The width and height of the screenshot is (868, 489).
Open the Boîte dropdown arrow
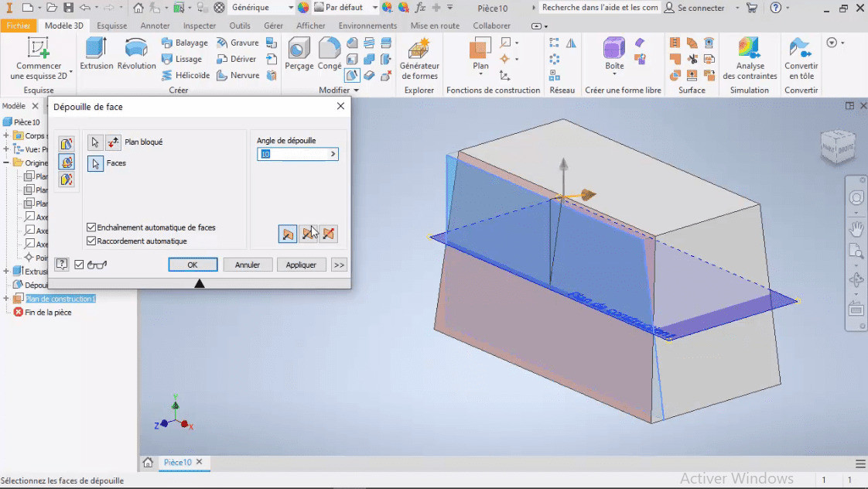point(614,74)
